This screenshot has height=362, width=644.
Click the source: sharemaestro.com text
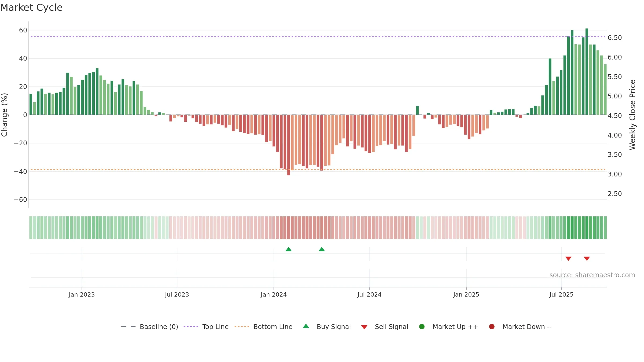coord(592,275)
